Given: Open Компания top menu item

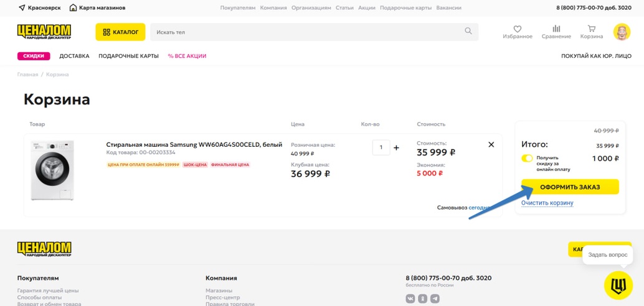Looking at the screenshot, I should tap(273, 8).
